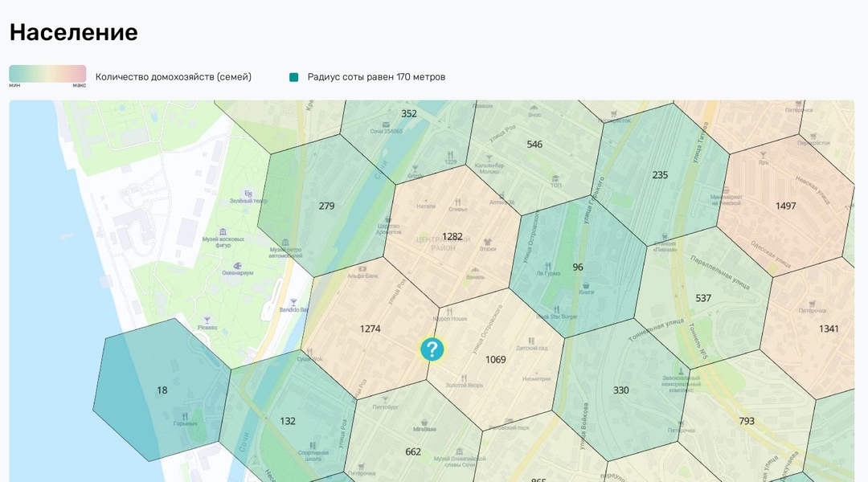Click the Детский сад map icon
Screen dimensions: 868x482
click(x=531, y=341)
